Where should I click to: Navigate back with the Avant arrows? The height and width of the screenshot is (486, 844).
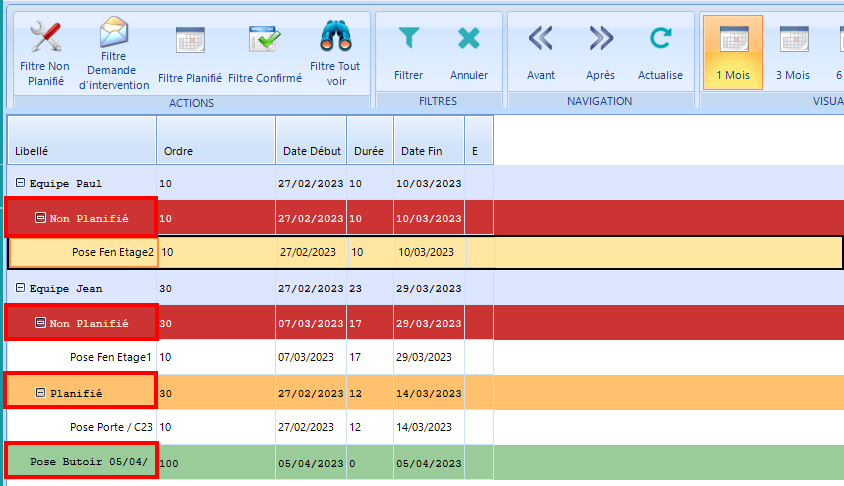(x=541, y=39)
